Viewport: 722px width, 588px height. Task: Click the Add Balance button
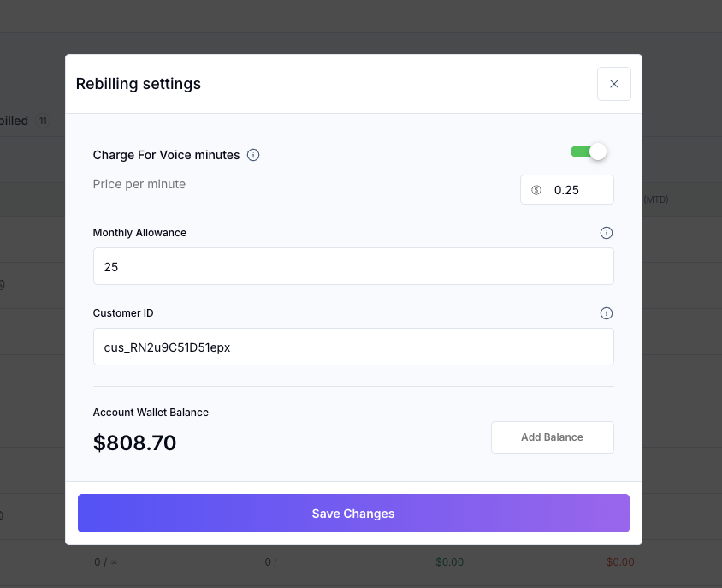pyautogui.click(x=552, y=437)
